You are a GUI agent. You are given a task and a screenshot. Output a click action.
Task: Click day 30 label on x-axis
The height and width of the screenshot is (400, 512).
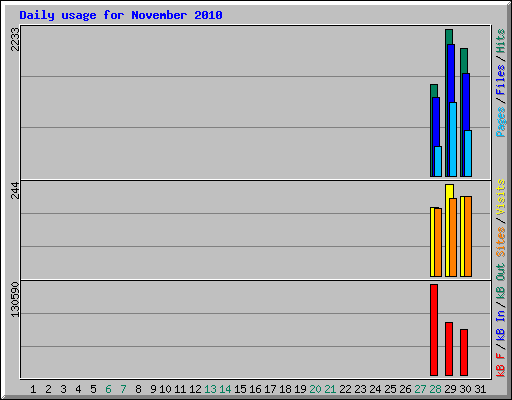465,389
